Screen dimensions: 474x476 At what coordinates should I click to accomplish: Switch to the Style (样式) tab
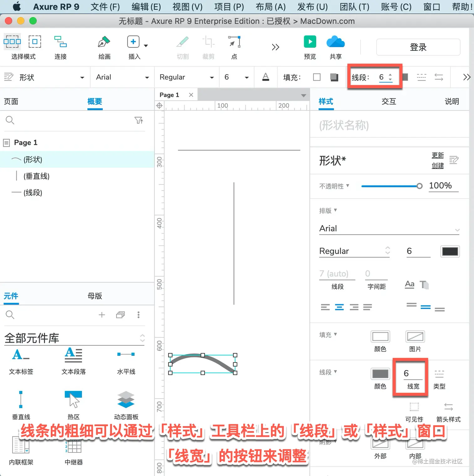pos(326,101)
